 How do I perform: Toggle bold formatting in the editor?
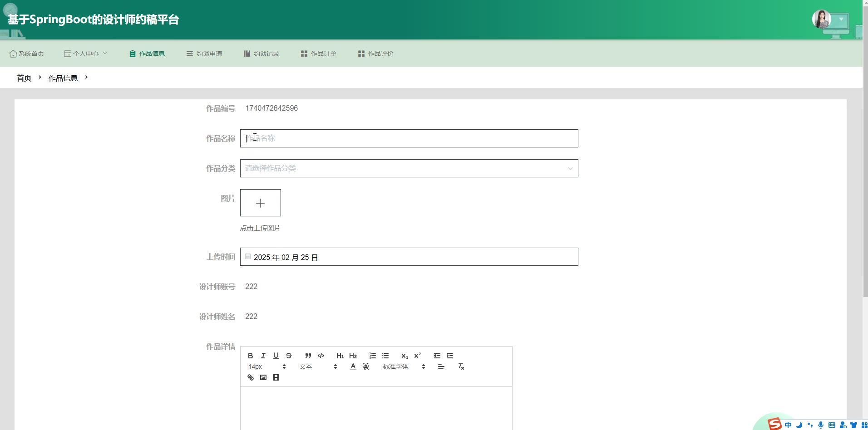pos(250,356)
